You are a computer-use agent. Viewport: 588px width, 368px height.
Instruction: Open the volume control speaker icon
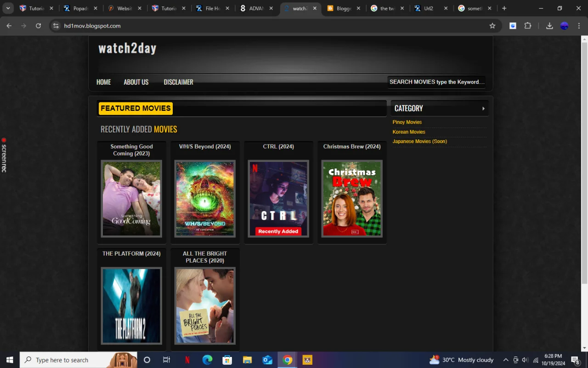(526, 360)
